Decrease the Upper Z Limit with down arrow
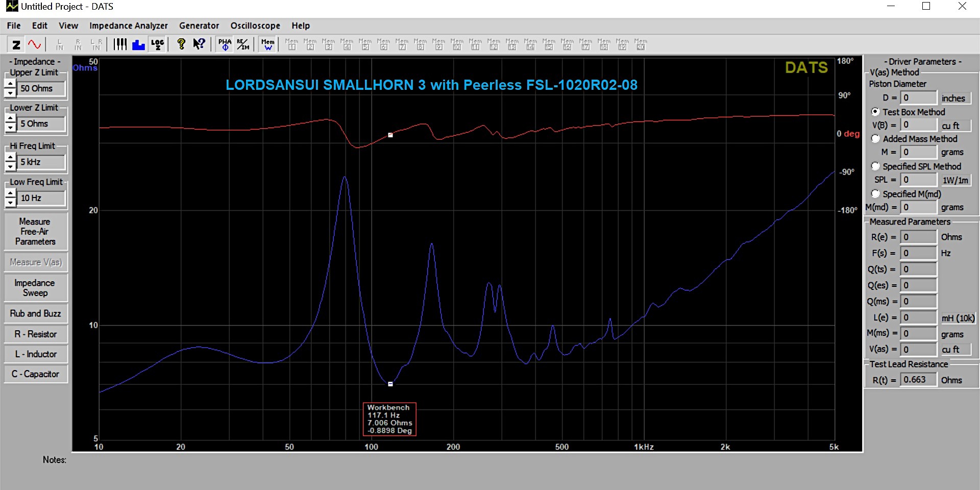 (10, 93)
